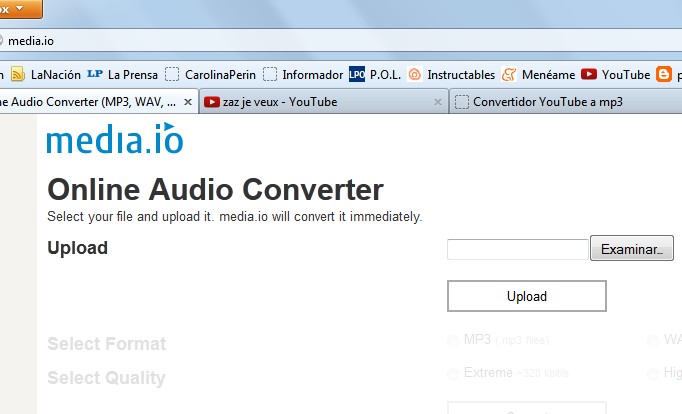
Task: Click the Select Quality label
Action: point(106,377)
